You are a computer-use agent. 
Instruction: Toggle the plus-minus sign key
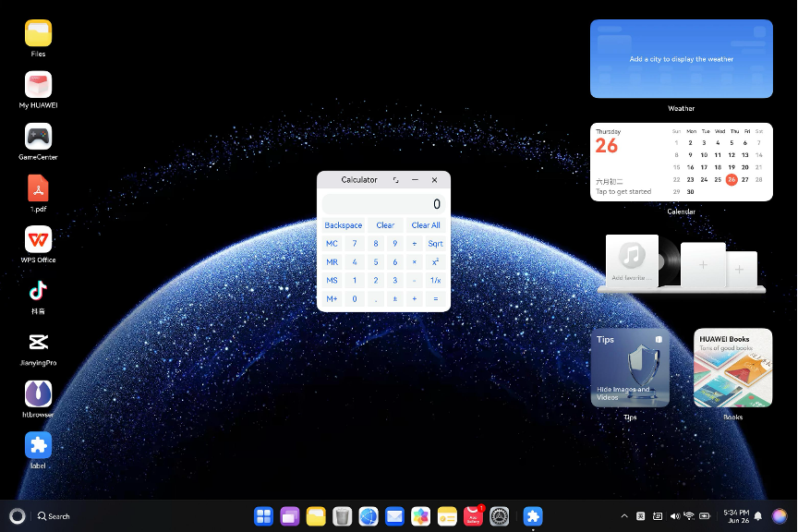pos(395,299)
